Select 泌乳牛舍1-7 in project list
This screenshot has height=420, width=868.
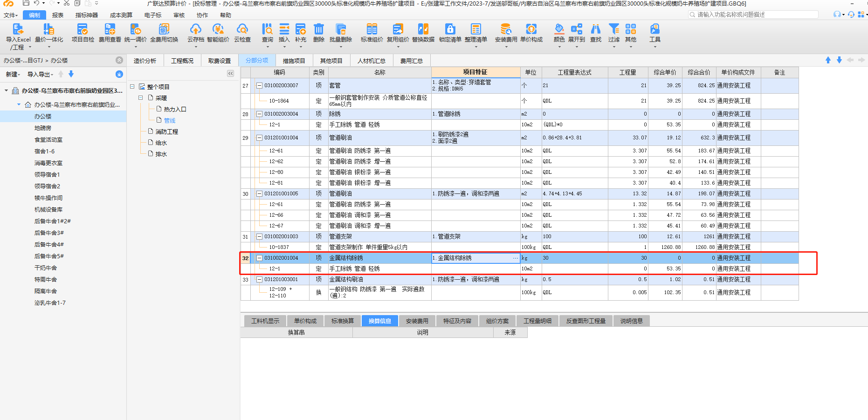(x=50, y=303)
